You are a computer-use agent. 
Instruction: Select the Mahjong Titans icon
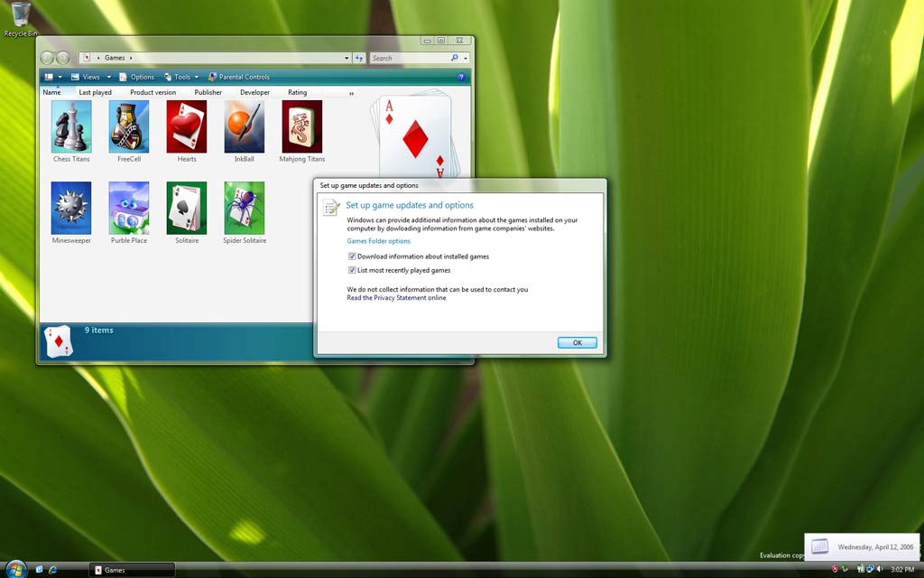[x=302, y=127]
